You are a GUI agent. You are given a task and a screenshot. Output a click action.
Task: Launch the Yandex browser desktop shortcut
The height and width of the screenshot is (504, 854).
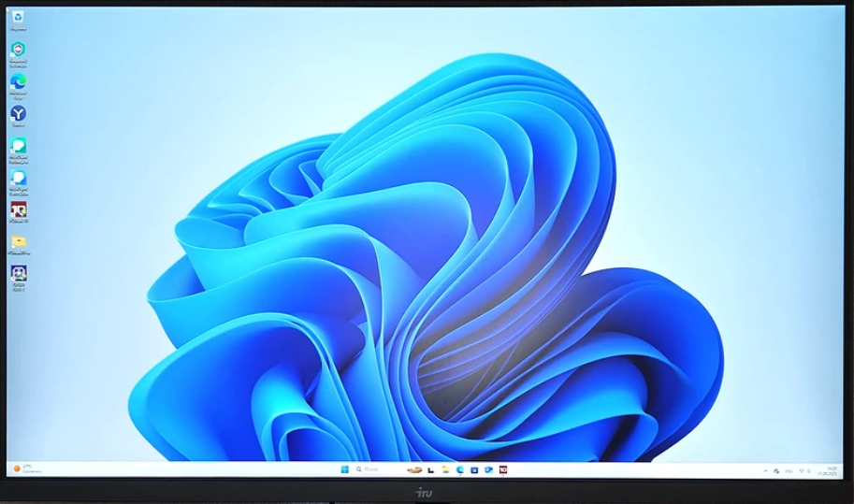tap(18, 113)
